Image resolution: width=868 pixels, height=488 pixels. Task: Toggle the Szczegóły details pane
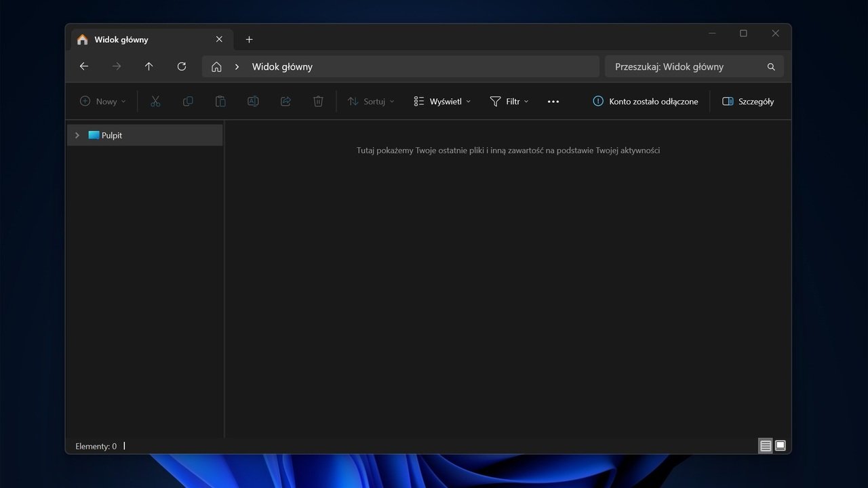pyautogui.click(x=748, y=101)
